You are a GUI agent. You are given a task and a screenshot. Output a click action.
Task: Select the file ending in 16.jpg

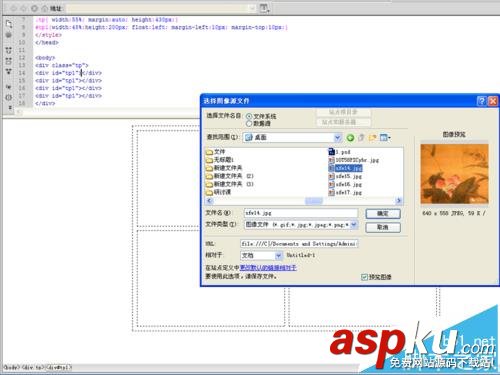(345, 184)
